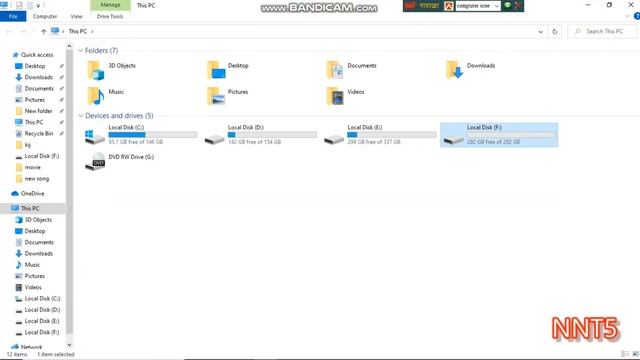Select Local Disk (E:) drive icon
Image resolution: width=640 pixels, height=360 pixels.
pos(334,139)
